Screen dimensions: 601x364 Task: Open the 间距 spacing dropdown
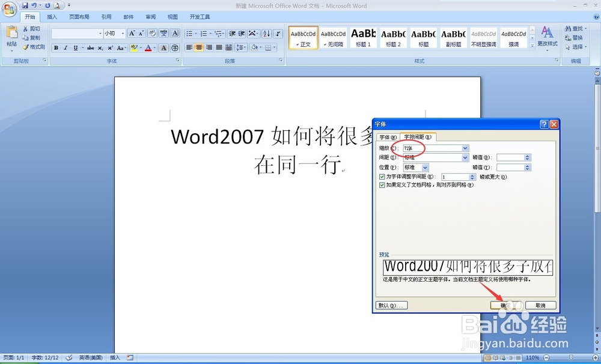coord(465,157)
